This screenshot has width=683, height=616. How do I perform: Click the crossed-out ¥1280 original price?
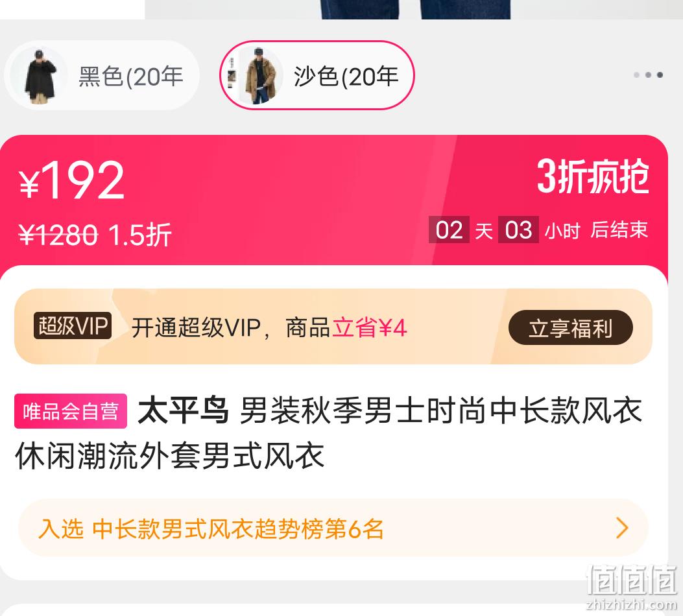(58, 235)
